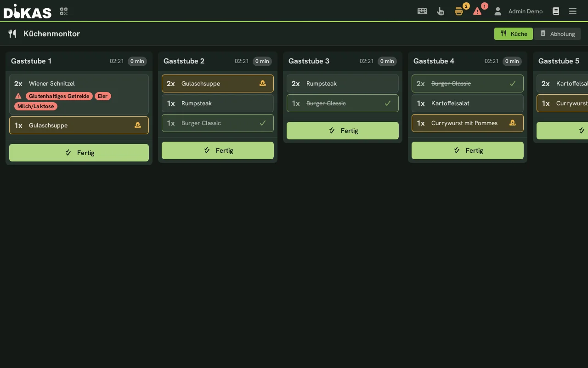Click the Admin Demo user profile icon

click(498, 11)
